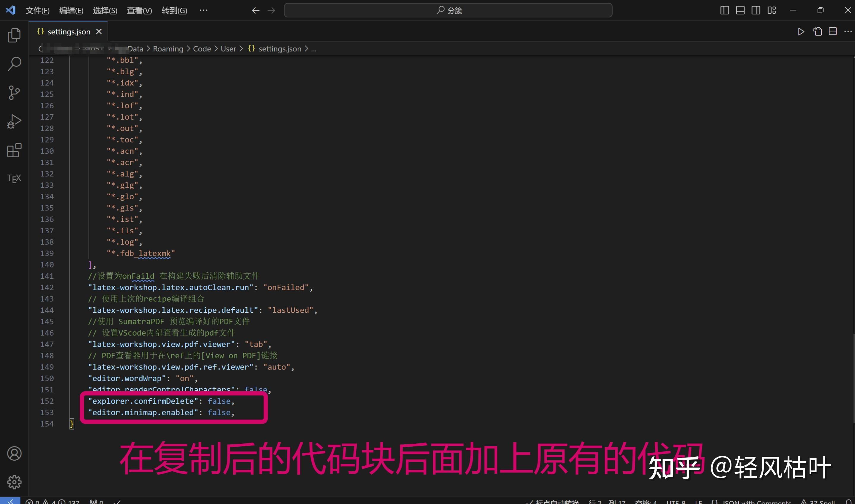Open editor More Actions ellipsis menu
This screenshot has width=855, height=504.
(x=848, y=31)
